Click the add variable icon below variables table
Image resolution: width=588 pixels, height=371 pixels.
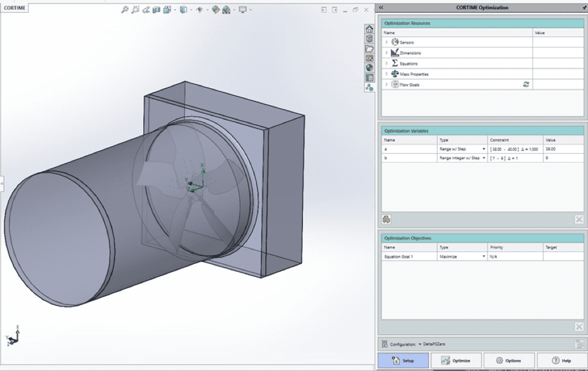(x=387, y=219)
